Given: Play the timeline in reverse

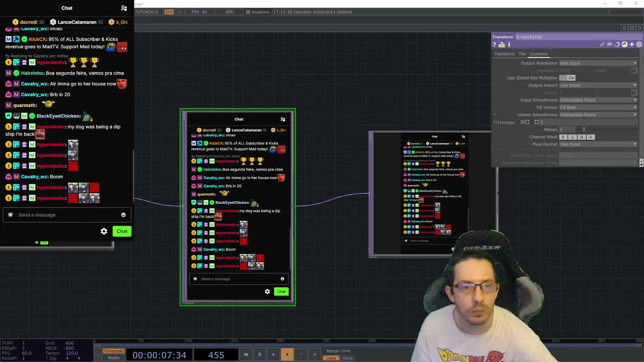Looking at the screenshot, I should point(273,354).
